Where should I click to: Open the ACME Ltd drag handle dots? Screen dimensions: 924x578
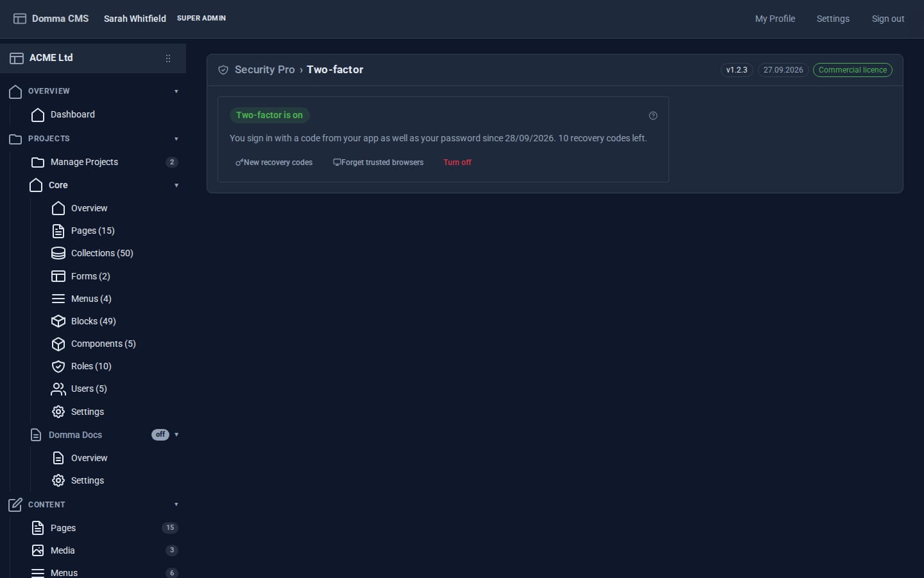pos(168,58)
